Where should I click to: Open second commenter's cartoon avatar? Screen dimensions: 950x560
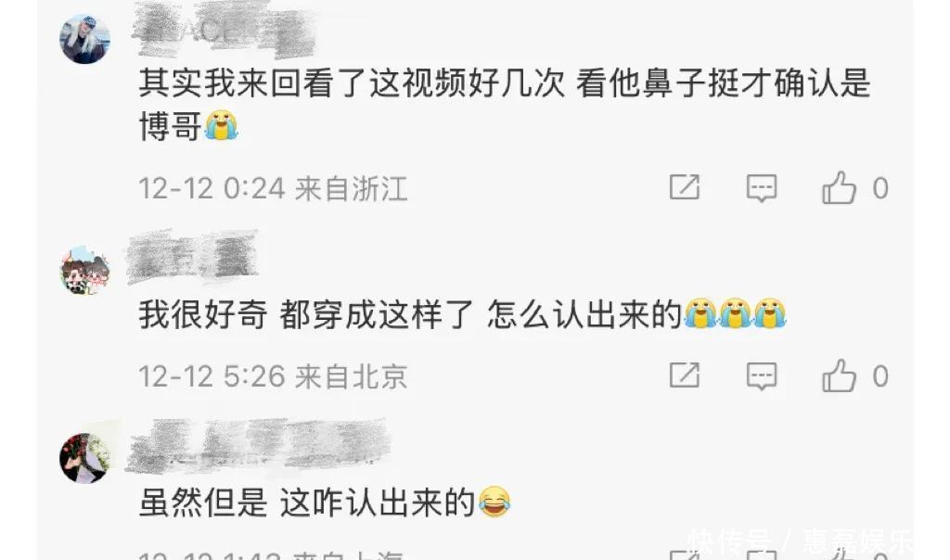(x=84, y=270)
